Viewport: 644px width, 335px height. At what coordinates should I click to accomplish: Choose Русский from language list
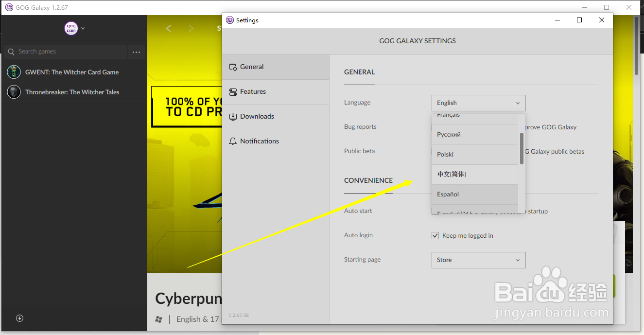pyautogui.click(x=475, y=135)
